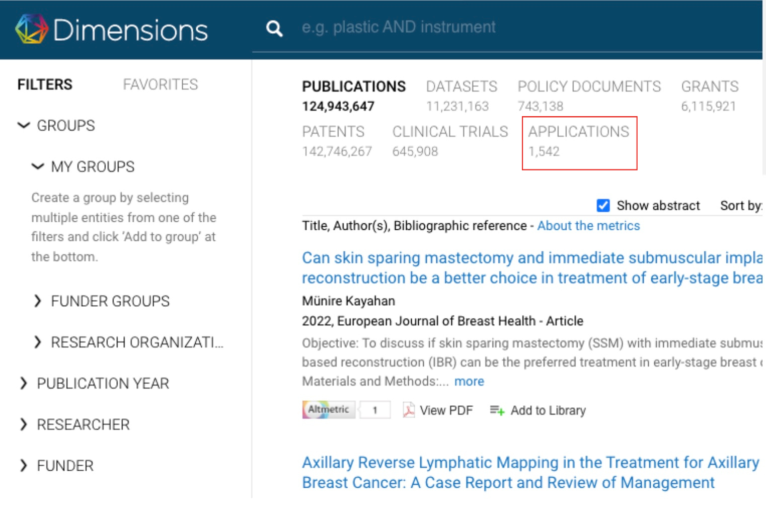The width and height of the screenshot is (766, 532).
Task: Expand the RESEARCHER filter
Action: [24, 425]
